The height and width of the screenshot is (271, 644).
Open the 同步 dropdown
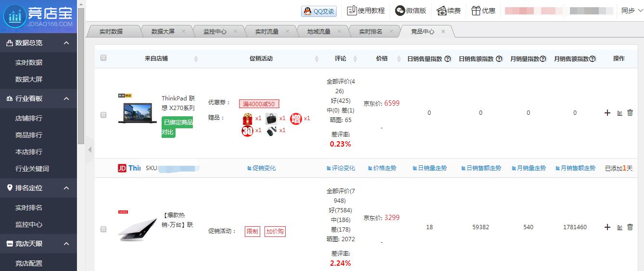(x=632, y=11)
